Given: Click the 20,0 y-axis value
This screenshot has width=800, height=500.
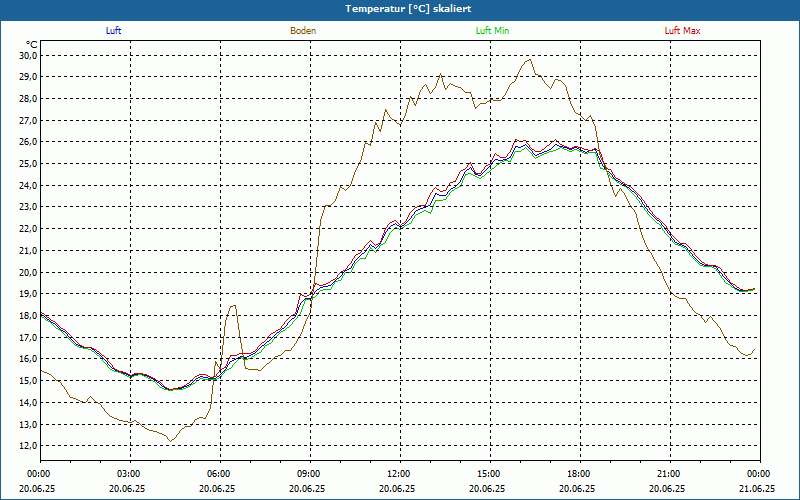Looking at the screenshot, I should [28, 272].
